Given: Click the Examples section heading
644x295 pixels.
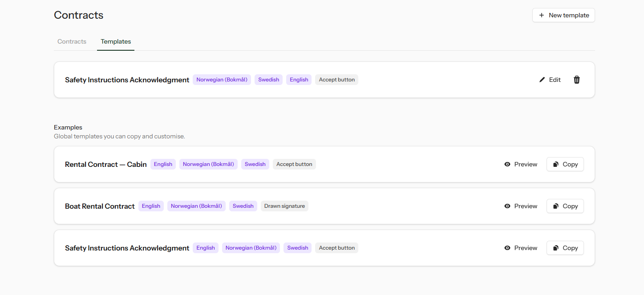Looking at the screenshot, I should point(68,127).
